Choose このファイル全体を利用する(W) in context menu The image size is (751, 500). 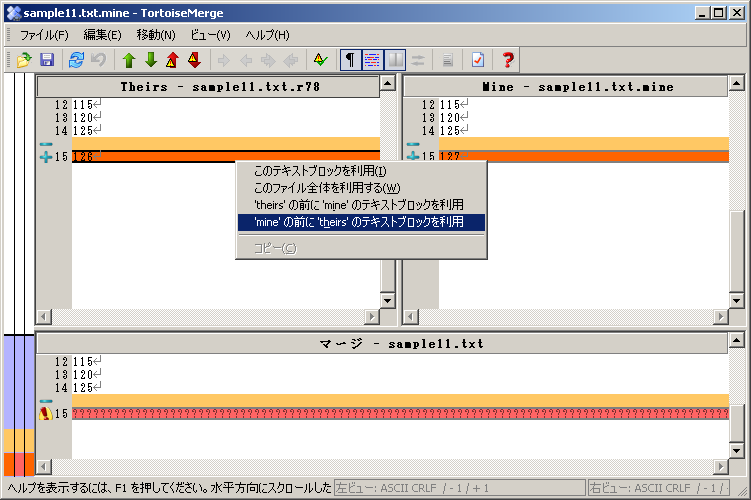(362, 188)
